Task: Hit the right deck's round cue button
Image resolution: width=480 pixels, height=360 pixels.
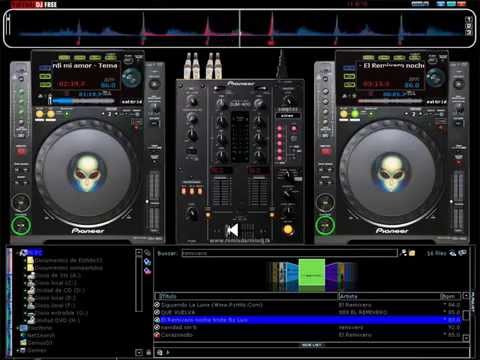Action: [x=325, y=202]
